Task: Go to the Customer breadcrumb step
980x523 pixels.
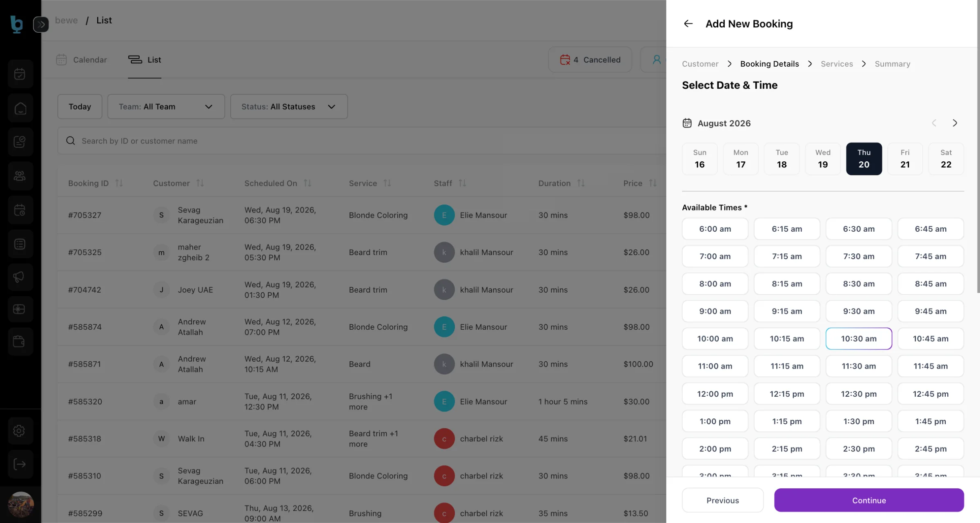Action: [x=700, y=64]
